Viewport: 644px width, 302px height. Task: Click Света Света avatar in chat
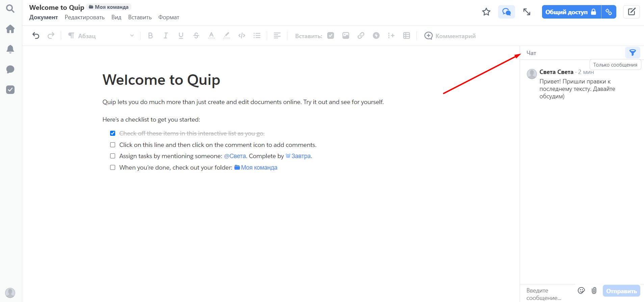[x=532, y=74]
